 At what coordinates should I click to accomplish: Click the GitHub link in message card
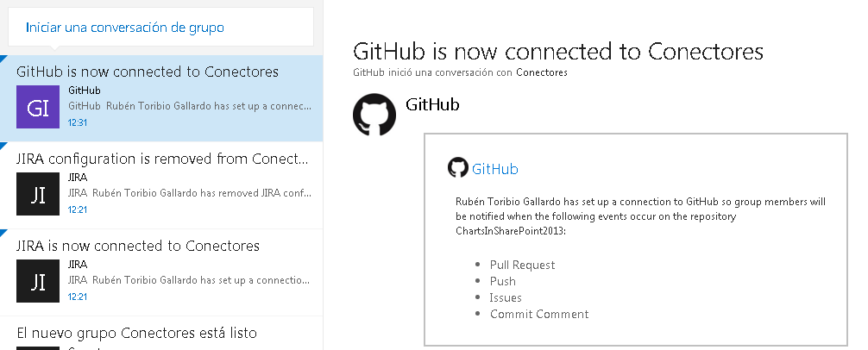tap(494, 169)
